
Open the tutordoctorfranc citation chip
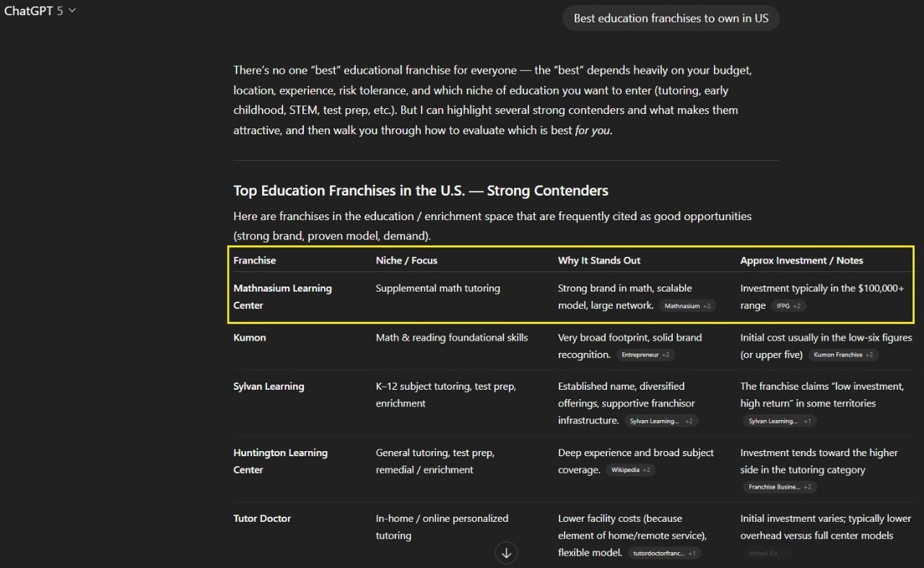pos(663,554)
